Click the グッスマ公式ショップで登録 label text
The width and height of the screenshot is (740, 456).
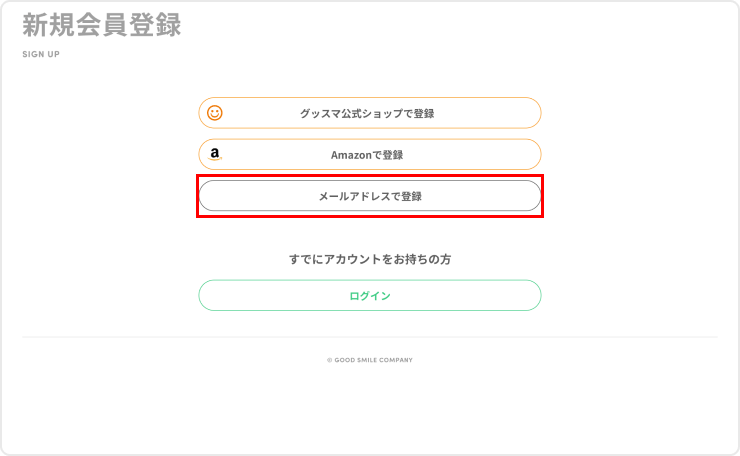tap(367, 113)
